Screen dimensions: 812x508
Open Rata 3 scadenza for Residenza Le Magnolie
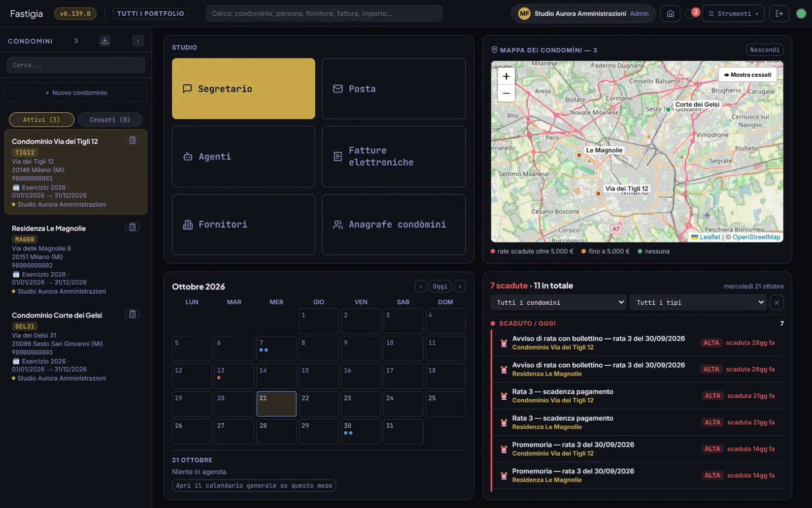(638, 422)
